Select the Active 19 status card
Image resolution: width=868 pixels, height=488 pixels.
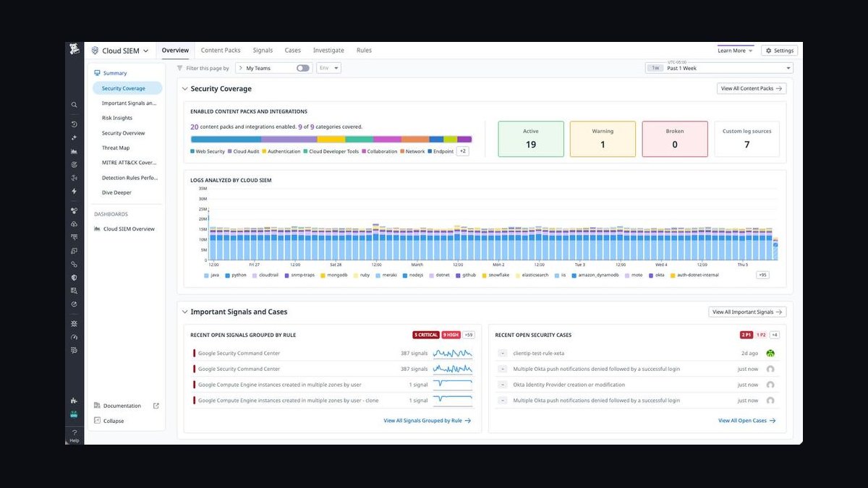coord(530,139)
